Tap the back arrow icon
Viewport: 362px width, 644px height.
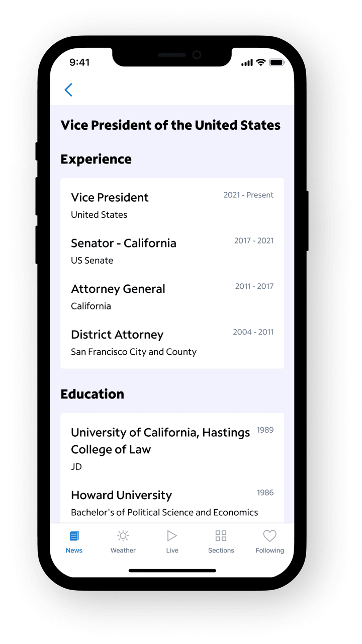(x=69, y=90)
